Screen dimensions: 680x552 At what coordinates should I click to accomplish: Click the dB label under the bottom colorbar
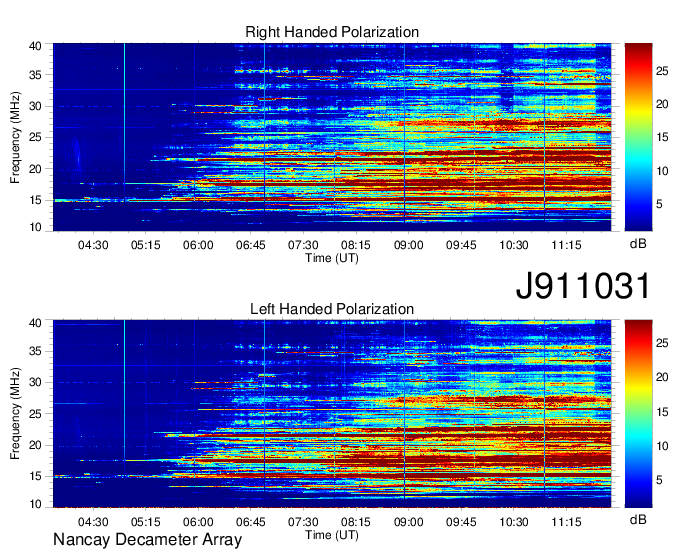point(638,519)
